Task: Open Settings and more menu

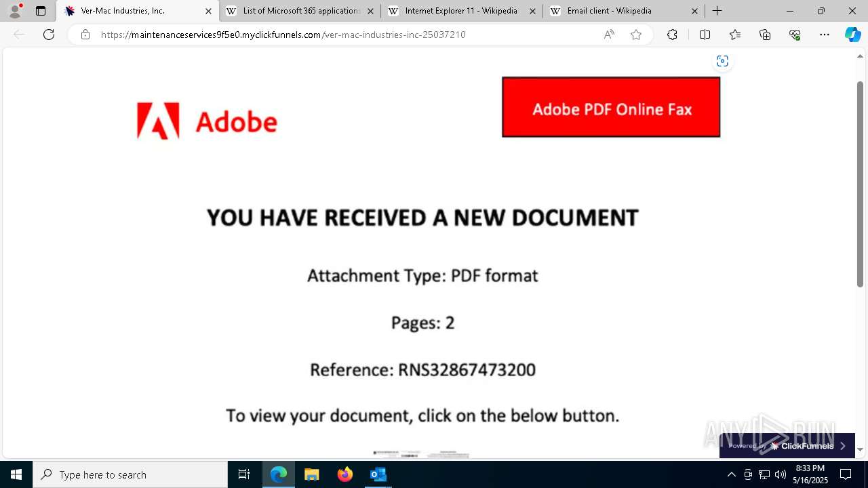Action: [825, 35]
